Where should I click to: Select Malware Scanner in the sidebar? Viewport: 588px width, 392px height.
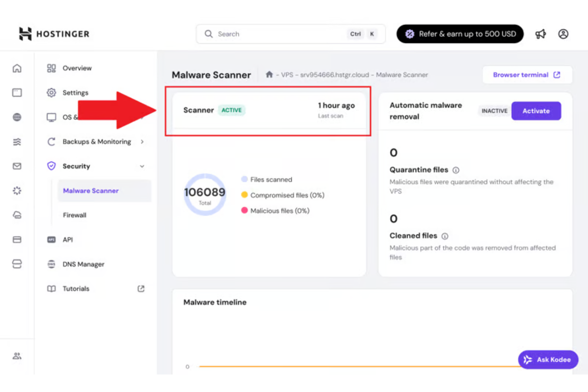[91, 191]
